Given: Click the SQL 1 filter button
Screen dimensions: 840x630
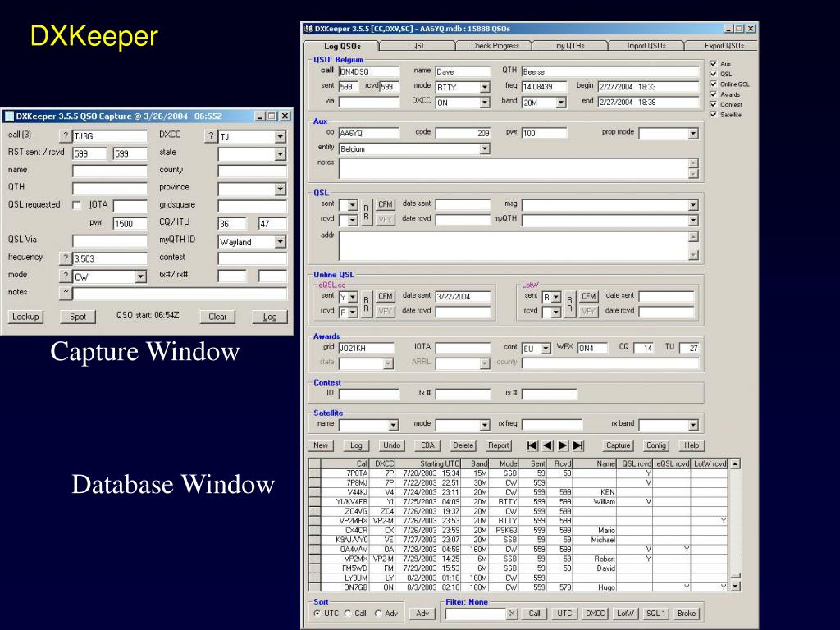Looking at the screenshot, I should [655, 614].
